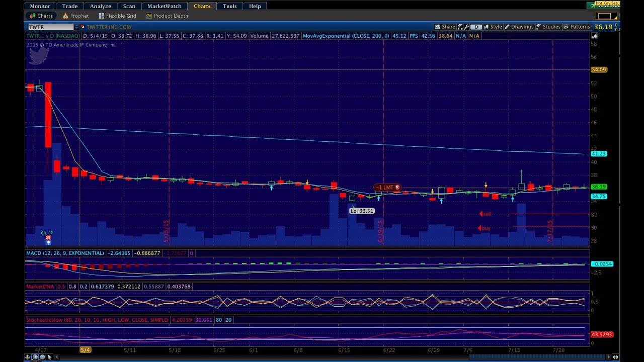The width and height of the screenshot is (644, 362).
Task: Click the Twitter bird logo on chart
Action: pyautogui.click(x=39, y=56)
